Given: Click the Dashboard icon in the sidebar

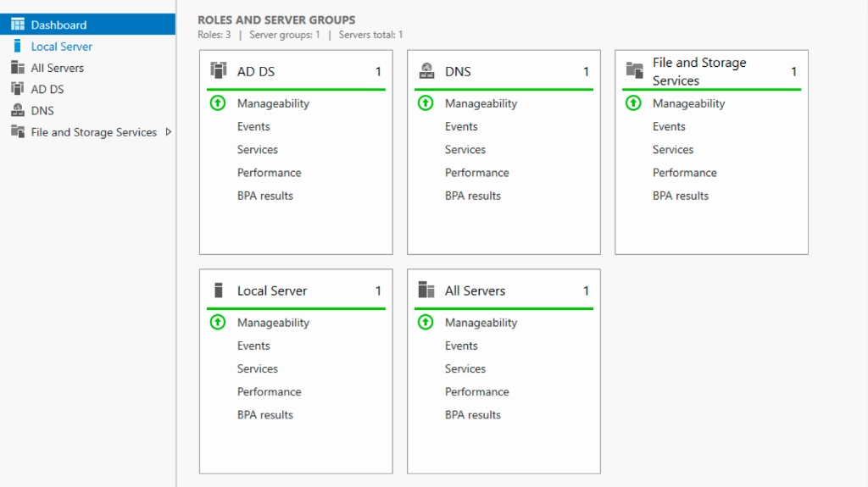Looking at the screenshot, I should coord(17,25).
